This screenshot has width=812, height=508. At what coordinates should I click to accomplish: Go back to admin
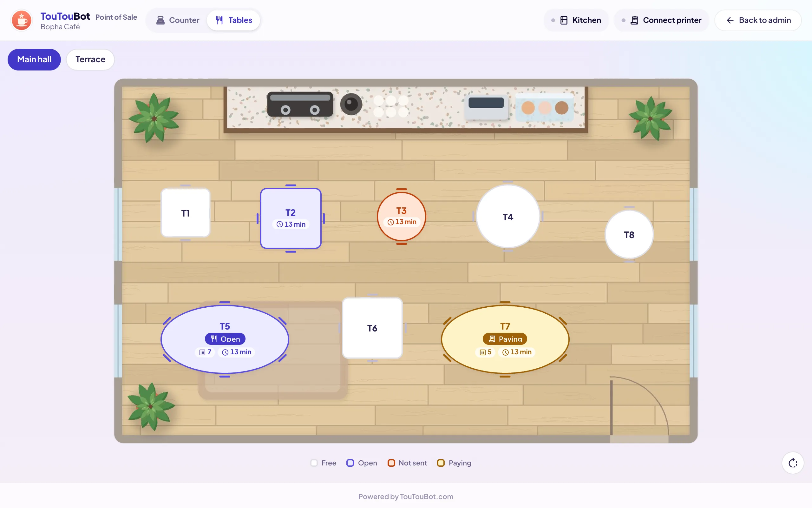point(758,20)
